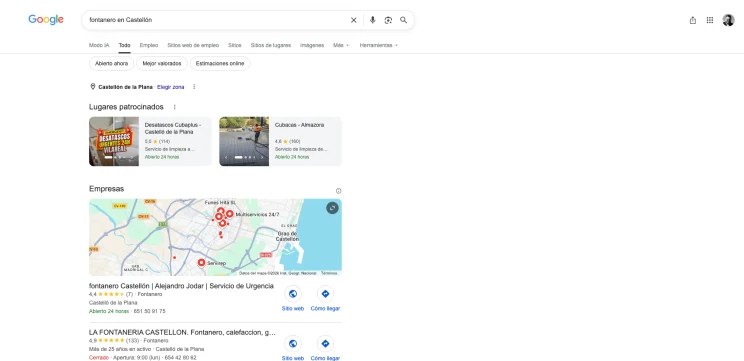Toggle the Mejor valorados filter chip
Image resolution: width=744 pixels, height=361 pixels.
tap(162, 63)
